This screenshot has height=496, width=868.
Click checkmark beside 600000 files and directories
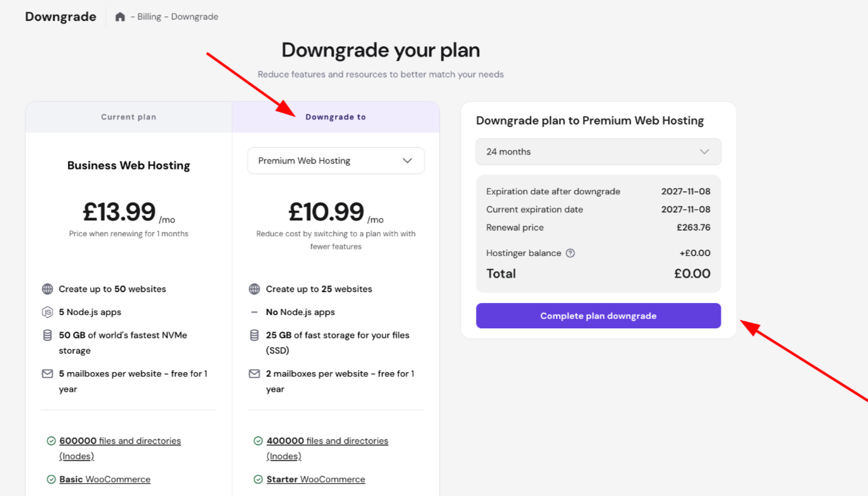(51, 441)
